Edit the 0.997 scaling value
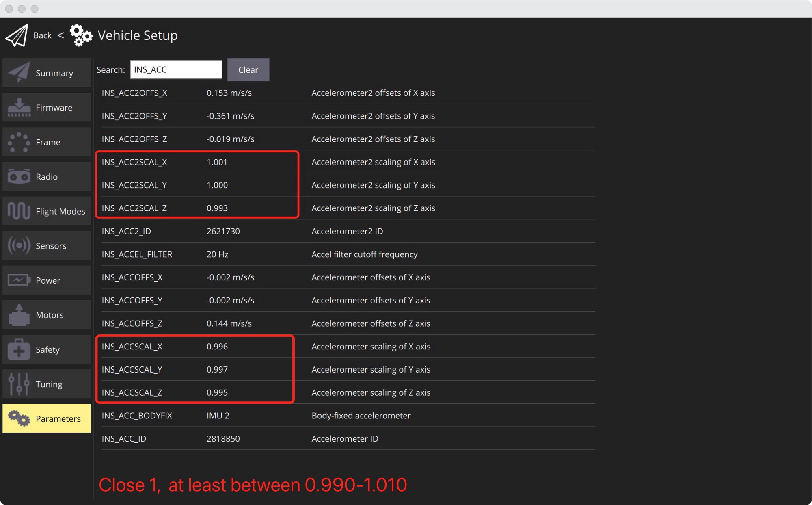812x505 pixels. pyautogui.click(x=217, y=370)
